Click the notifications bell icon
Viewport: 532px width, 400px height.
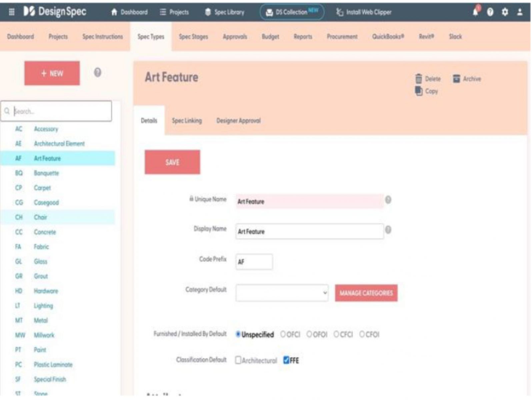coord(476,12)
